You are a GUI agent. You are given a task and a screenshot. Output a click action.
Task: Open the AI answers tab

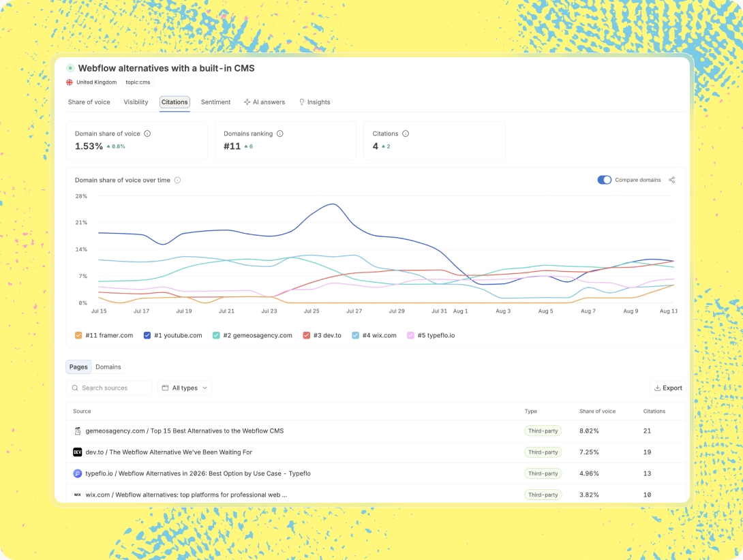264,102
